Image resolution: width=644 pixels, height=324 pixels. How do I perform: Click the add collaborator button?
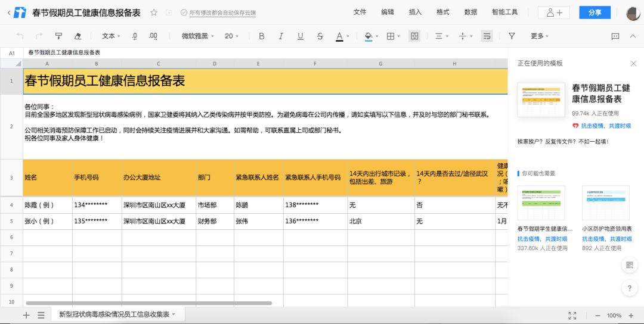[x=553, y=13]
